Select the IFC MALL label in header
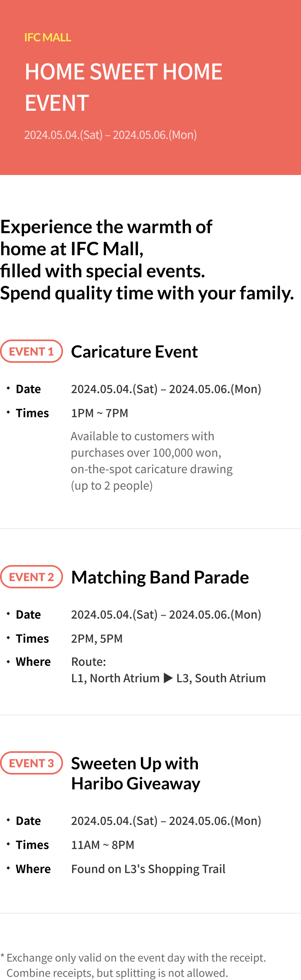This screenshot has width=301, height=980. coord(48,38)
